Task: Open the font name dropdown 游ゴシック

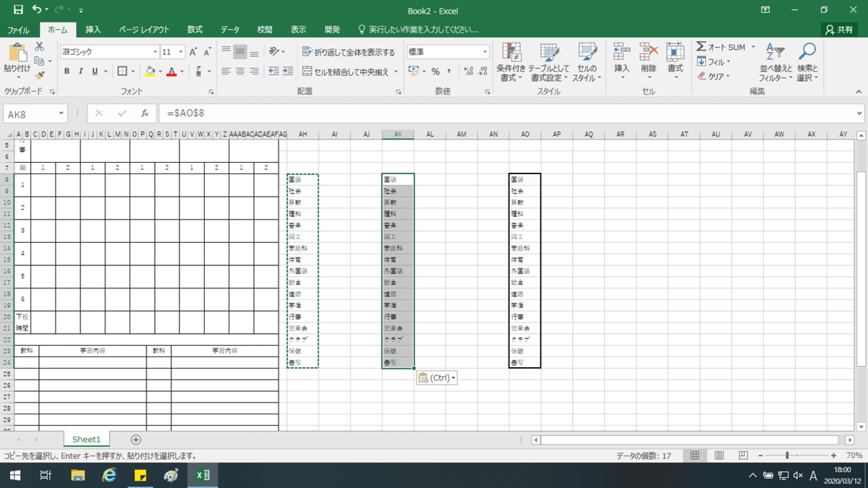Action: pyautogui.click(x=155, y=52)
